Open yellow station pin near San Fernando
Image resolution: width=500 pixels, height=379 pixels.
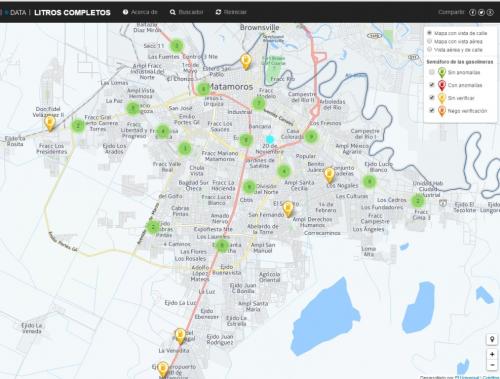tap(288, 209)
